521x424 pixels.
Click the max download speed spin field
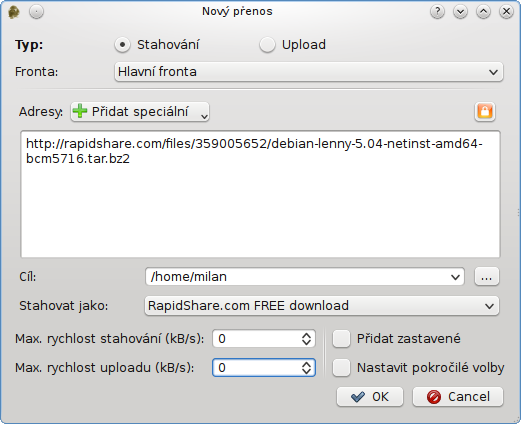(x=264, y=339)
